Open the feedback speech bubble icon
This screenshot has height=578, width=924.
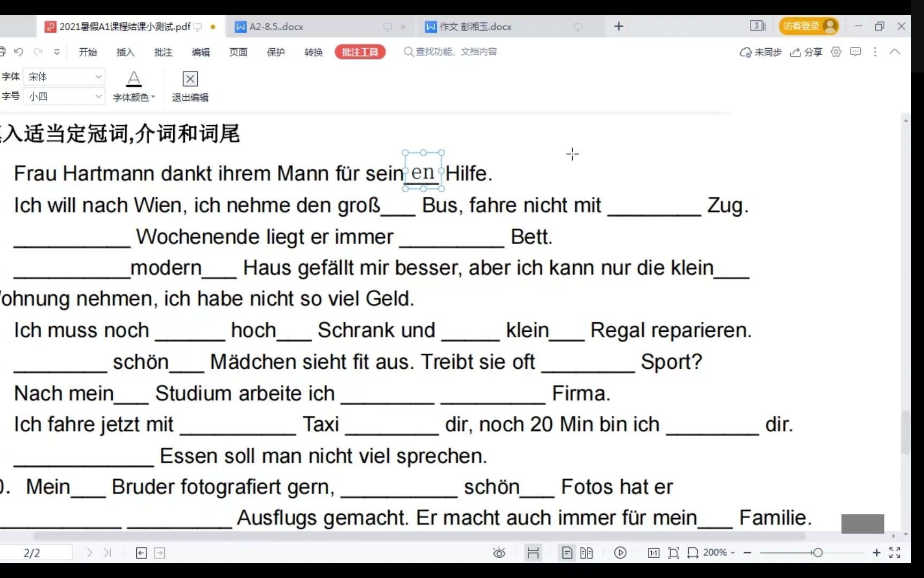click(x=856, y=52)
